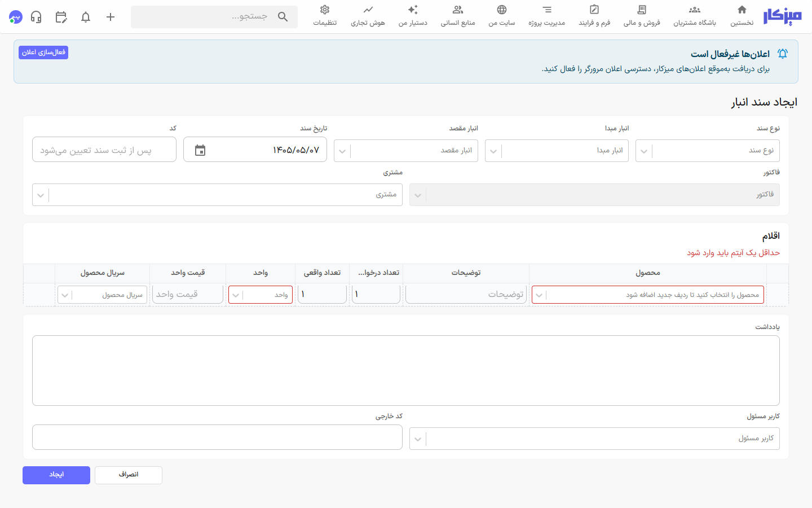Viewport: 812px width, 508px height.
Task: Click the plus quick-add icon
Action: pos(111,17)
